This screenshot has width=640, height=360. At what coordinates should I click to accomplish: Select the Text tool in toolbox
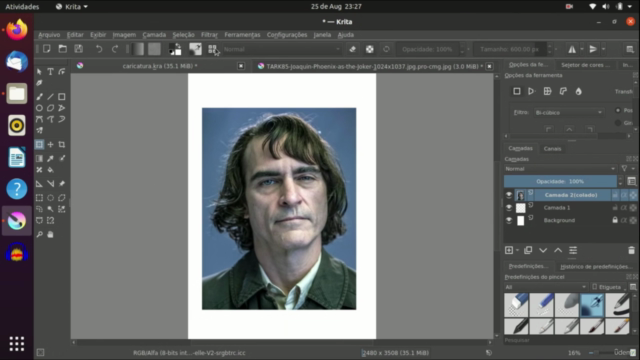(x=50, y=72)
